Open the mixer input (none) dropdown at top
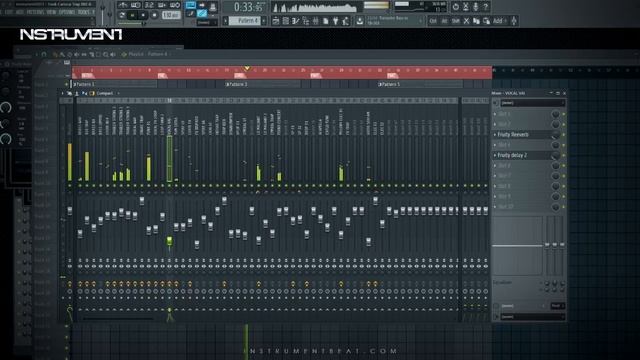Image resolution: width=640 pixels, height=360 pixels. click(x=533, y=103)
